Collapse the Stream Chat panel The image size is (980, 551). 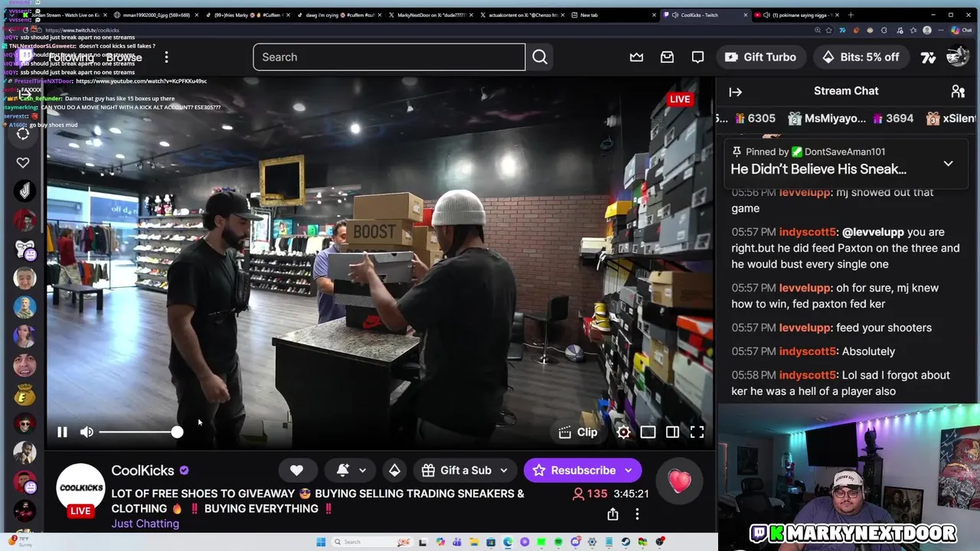(x=735, y=92)
